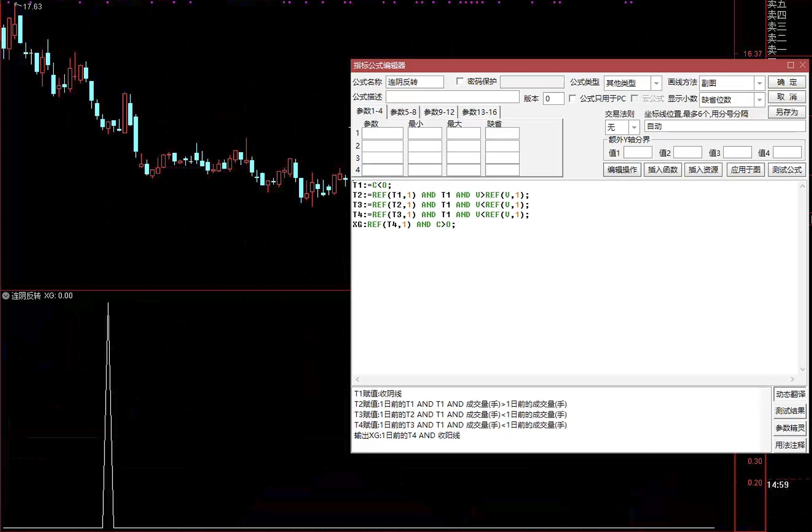812x532 pixels.
Task: Click row 2 最大 value cell
Action: pyautogui.click(x=463, y=146)
